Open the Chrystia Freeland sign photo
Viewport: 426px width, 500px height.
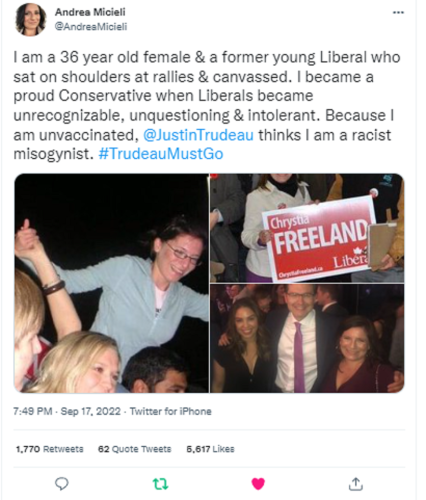point(307,228)
